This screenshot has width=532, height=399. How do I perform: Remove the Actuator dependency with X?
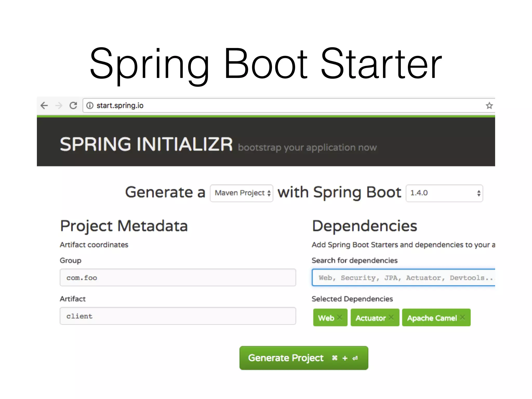pos(391,317)
